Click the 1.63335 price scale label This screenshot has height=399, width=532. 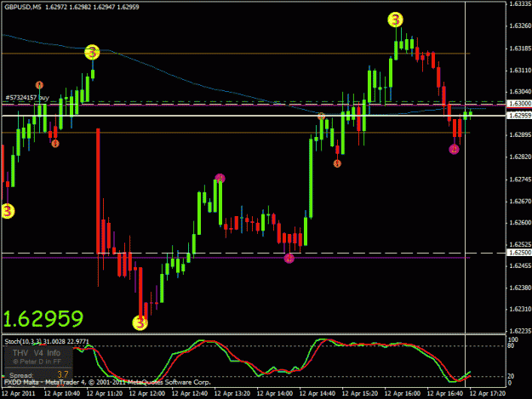520,4
